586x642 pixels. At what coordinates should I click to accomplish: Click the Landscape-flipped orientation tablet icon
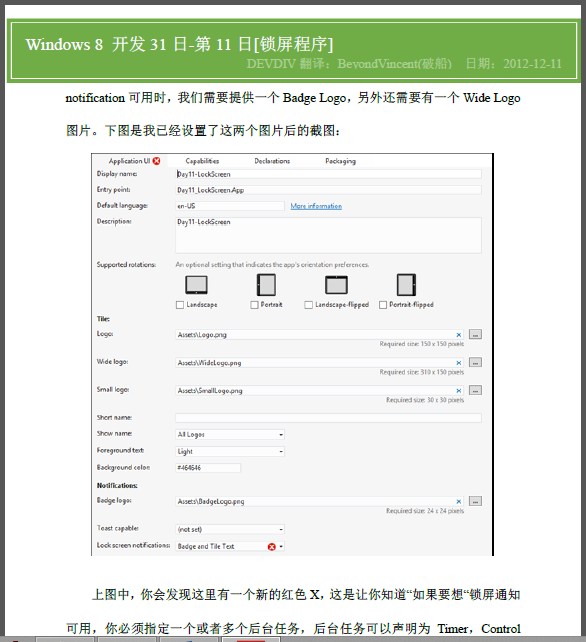pyautogui.click(x=336, y=285)
